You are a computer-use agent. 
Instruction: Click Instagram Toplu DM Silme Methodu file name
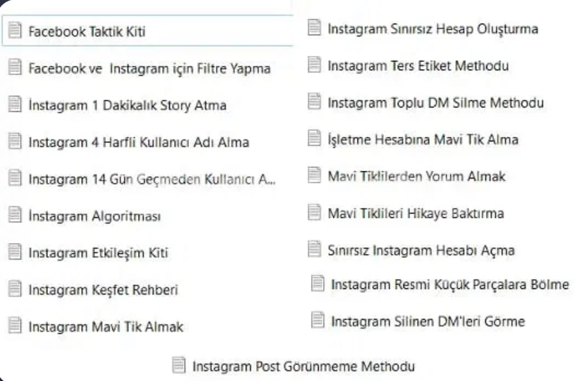click(x=435, y=102)
